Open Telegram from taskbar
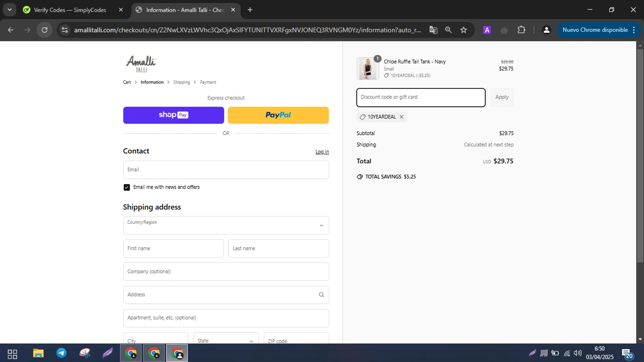Viewport: 644px width, 362px height. coord(61,354)
